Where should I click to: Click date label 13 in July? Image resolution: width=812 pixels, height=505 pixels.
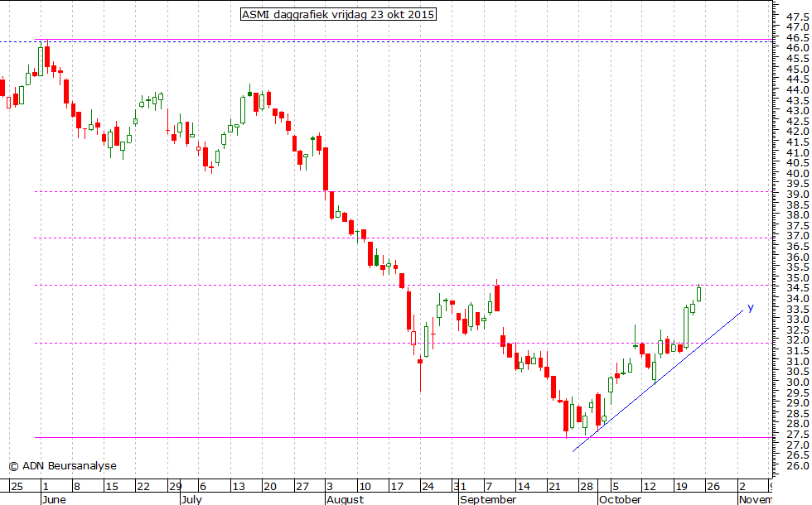(239, 487)
